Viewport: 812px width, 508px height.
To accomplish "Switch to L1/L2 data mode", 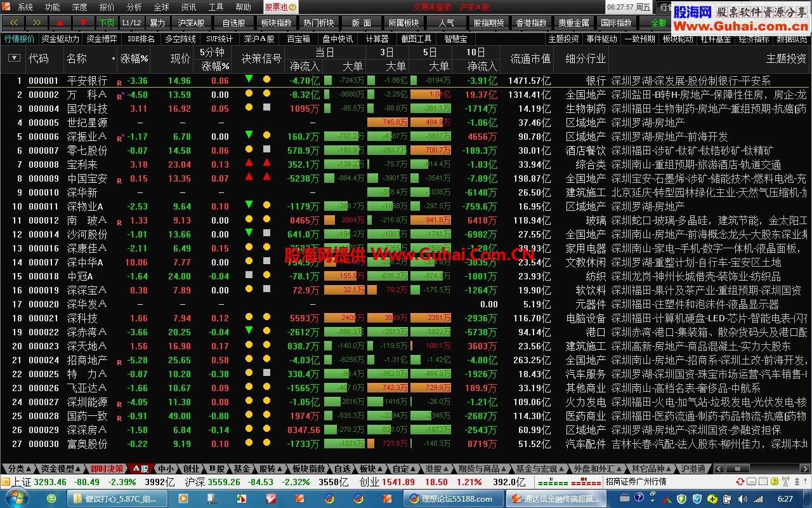I will click(131, 22).
